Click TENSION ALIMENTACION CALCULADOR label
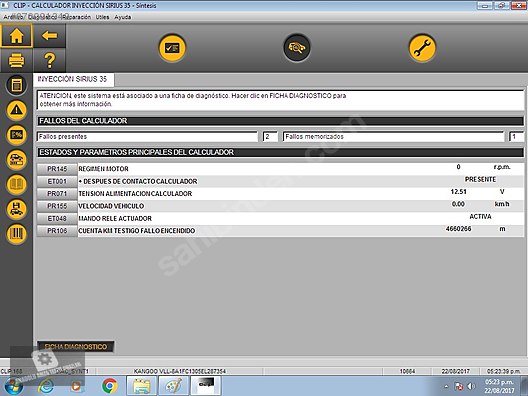 coord(135,194)
